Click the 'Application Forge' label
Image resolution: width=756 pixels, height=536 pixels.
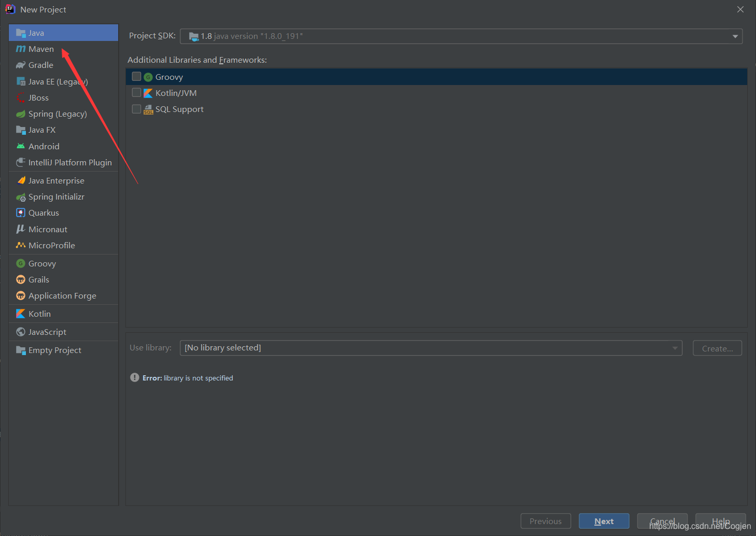(62, 296)
